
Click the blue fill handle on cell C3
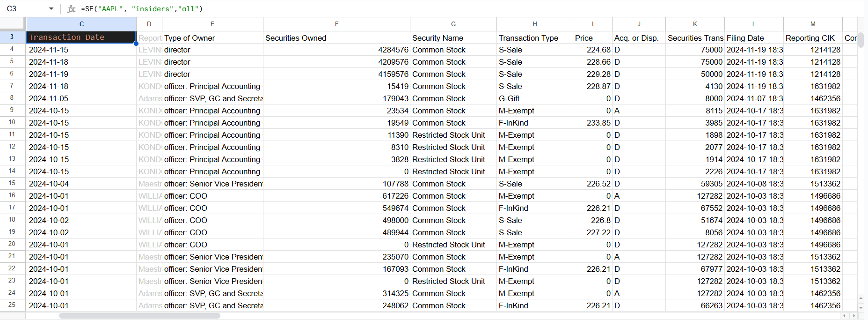(136, 44)
